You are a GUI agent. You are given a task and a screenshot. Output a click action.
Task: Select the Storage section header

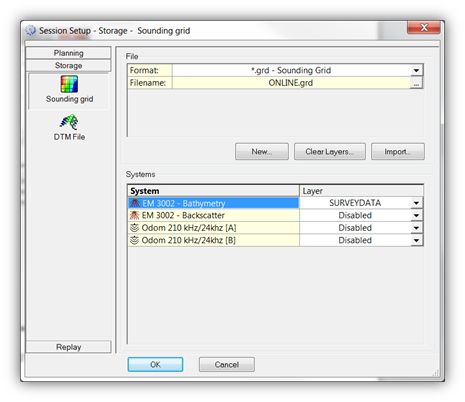pyautogui.click(x=68, y=66)
